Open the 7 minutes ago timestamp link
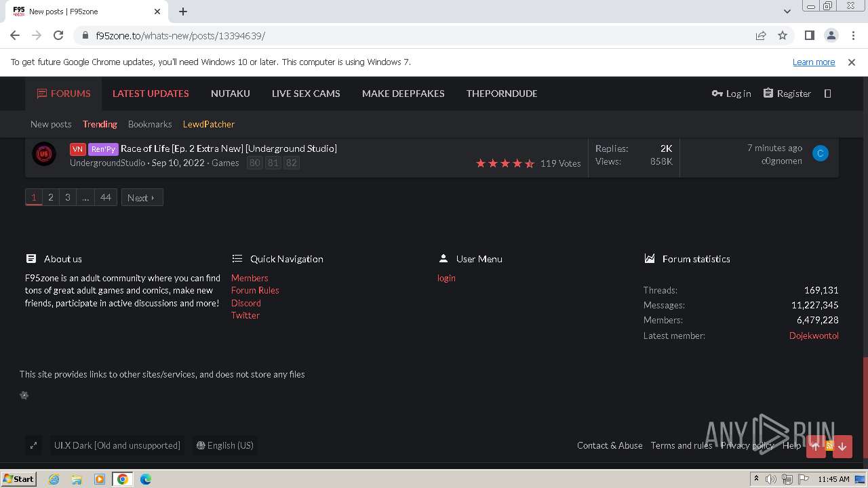 coord(774,148)
